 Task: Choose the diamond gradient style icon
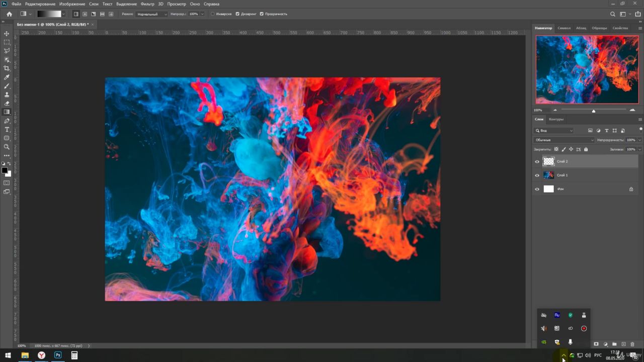tap(111, 14)
